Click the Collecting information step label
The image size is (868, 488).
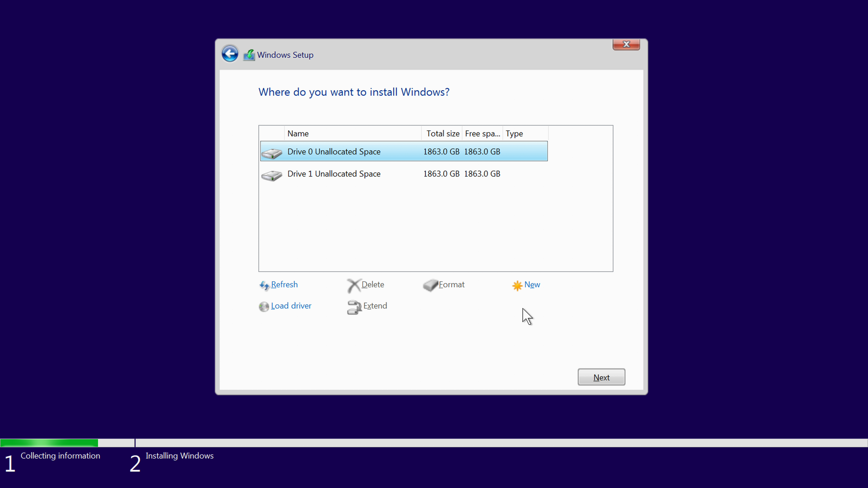(x=60, y=456)
